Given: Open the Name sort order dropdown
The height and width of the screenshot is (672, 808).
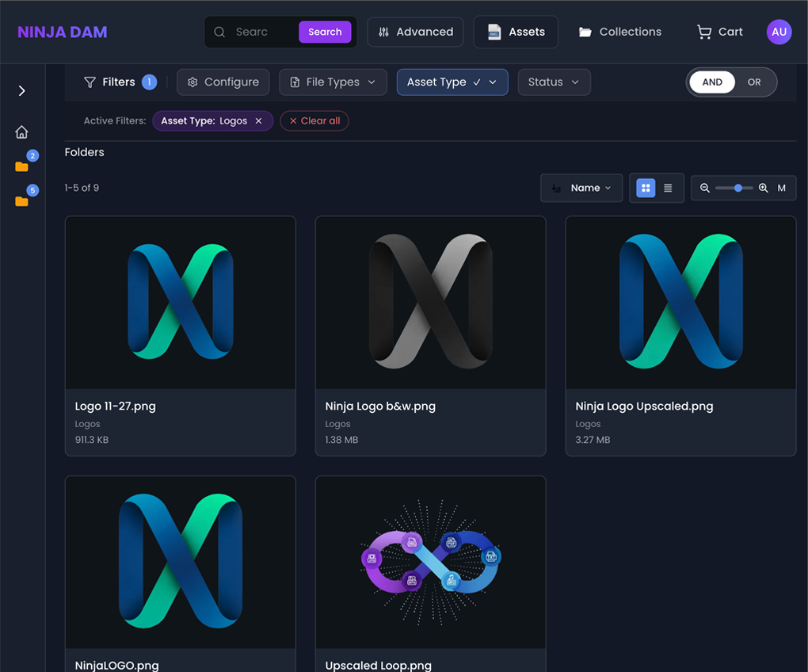Looking at the screenshot, I should click(581, 188).
